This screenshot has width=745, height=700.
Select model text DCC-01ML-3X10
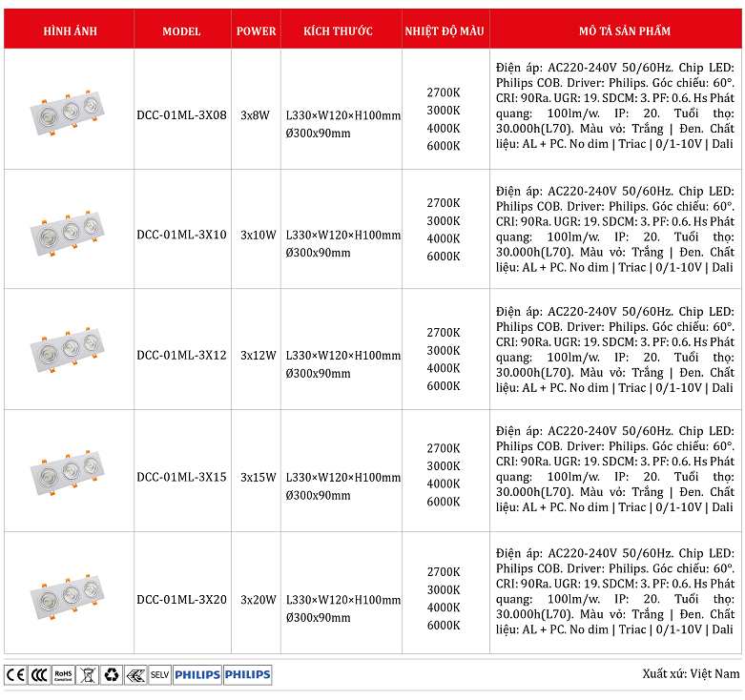tap(181, 235)
